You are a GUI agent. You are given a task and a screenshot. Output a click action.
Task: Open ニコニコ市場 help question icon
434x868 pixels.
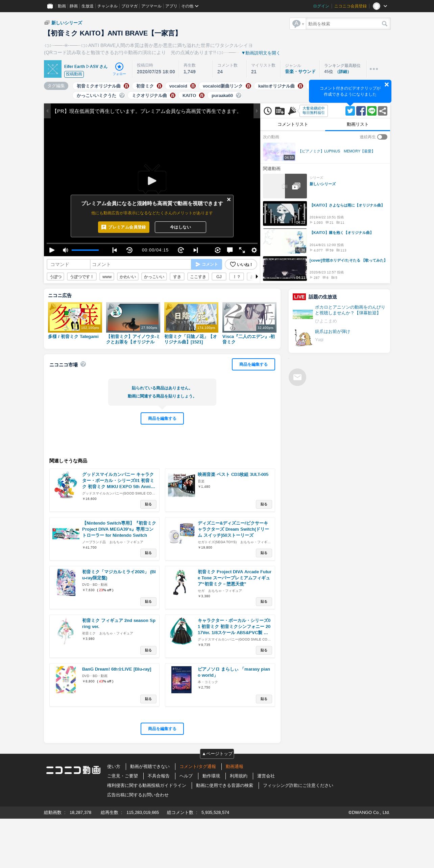click(83, 364)
